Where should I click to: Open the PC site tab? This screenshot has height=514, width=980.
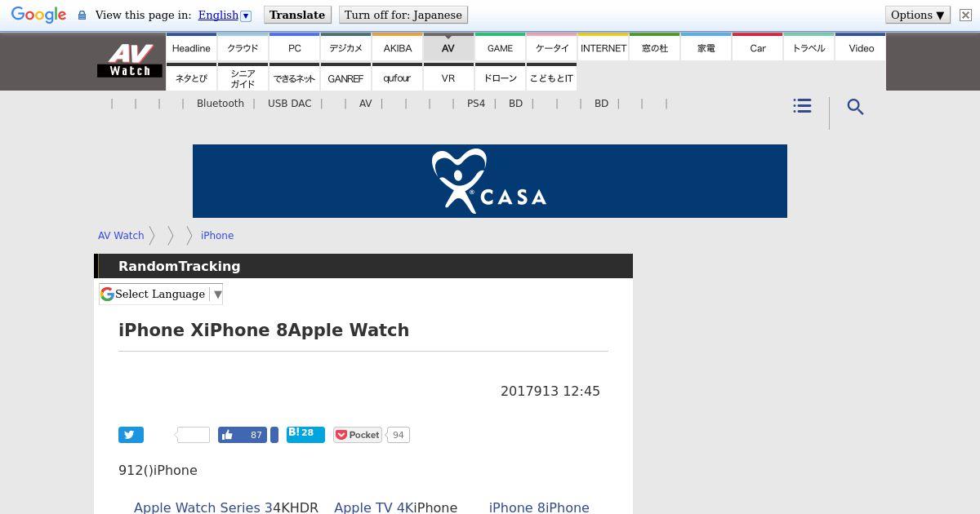click(x=294, y=48)
